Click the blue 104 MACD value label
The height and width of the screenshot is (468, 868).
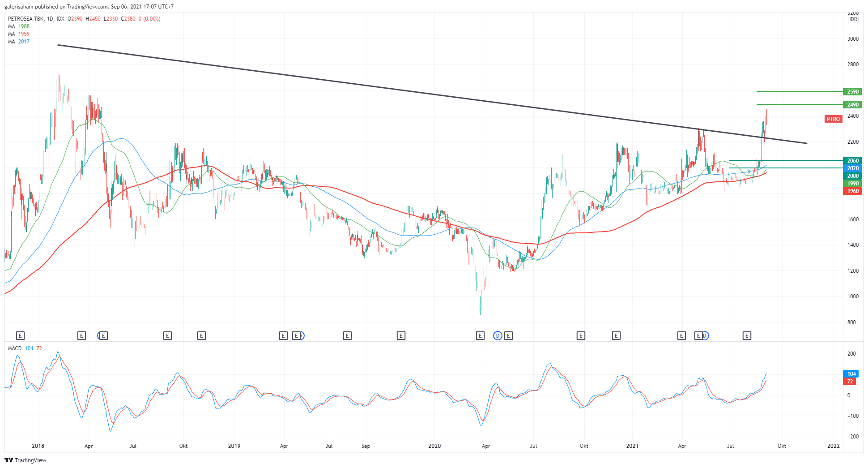coord(851,374)
